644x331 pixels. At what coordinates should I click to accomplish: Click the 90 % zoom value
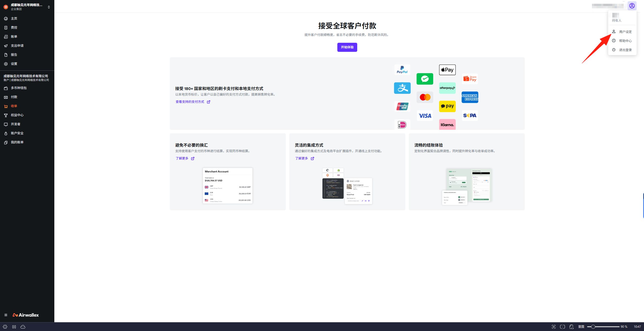[624, 327]
